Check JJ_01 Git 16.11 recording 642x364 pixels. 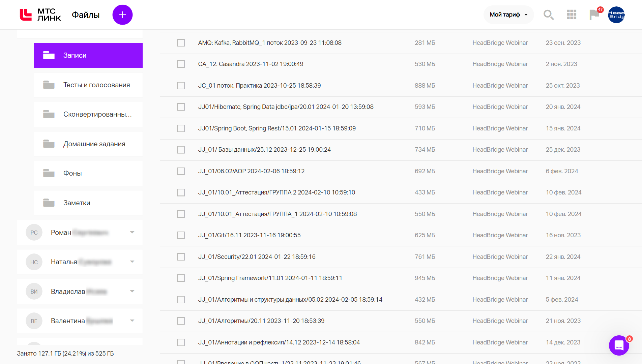click(181, 235)
